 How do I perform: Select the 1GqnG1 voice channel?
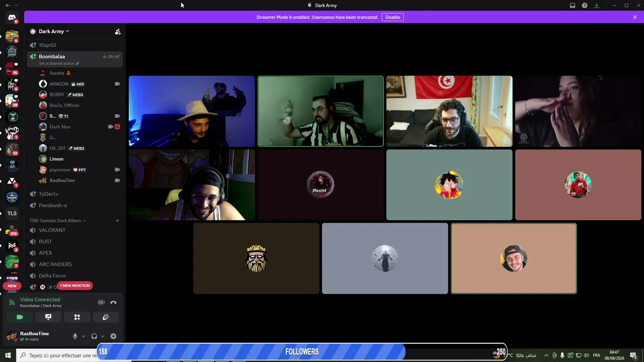pos(75,45)
